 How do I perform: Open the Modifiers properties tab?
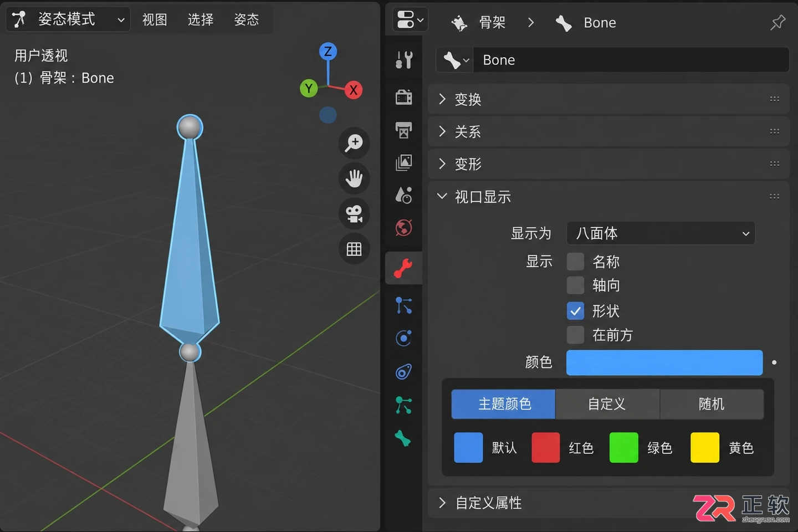(x=404, y=305)
